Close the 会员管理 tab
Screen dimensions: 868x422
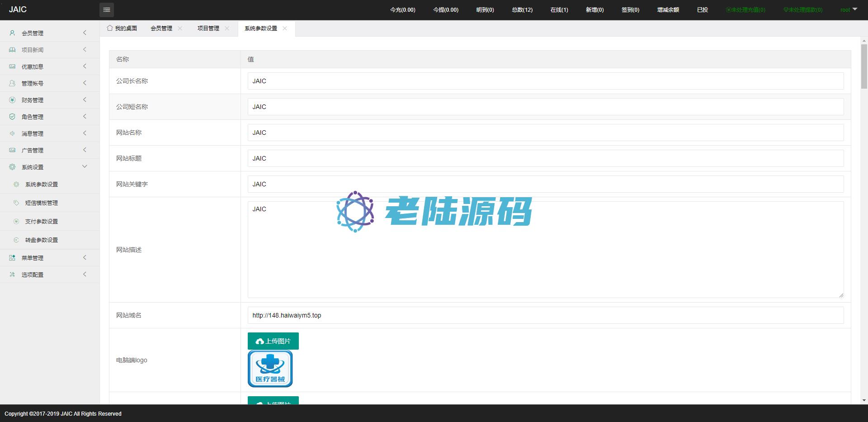(x=180, y=28)
